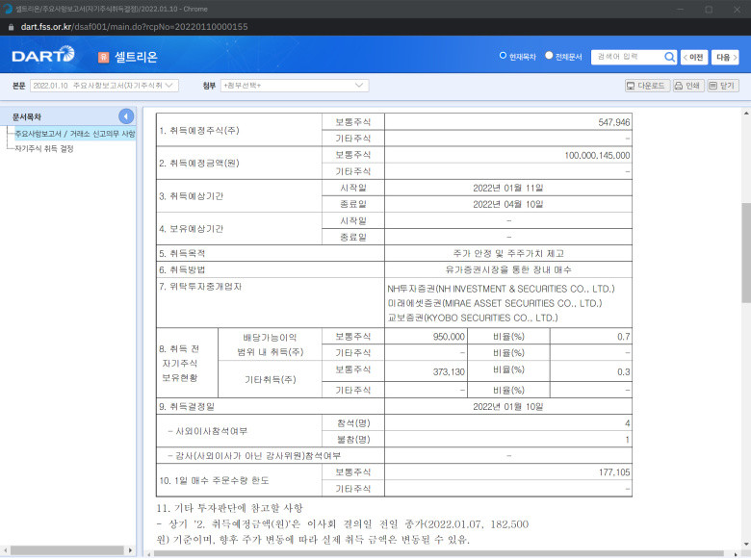The width and height of the screenshot is (751, 560).
Task: Go to next page with 다음
Action: (x=725, y=58)
